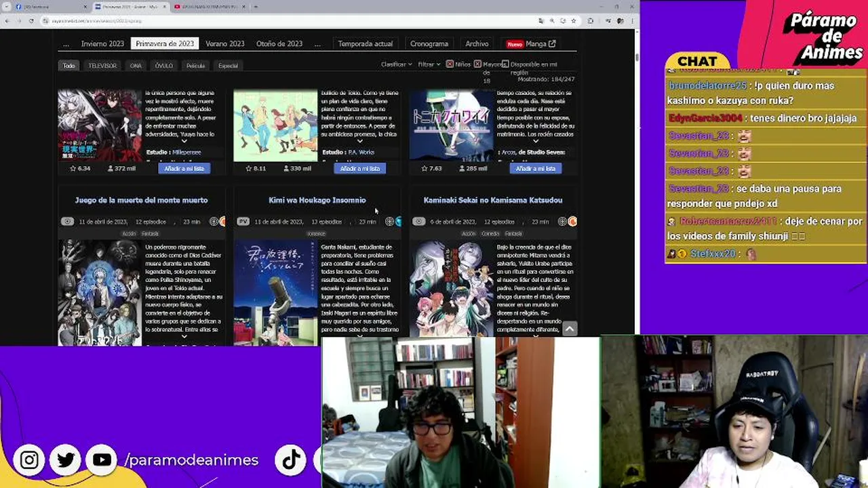Filter by Película type
The width and height of the screenshot is (868, 488).
[195, 66]
